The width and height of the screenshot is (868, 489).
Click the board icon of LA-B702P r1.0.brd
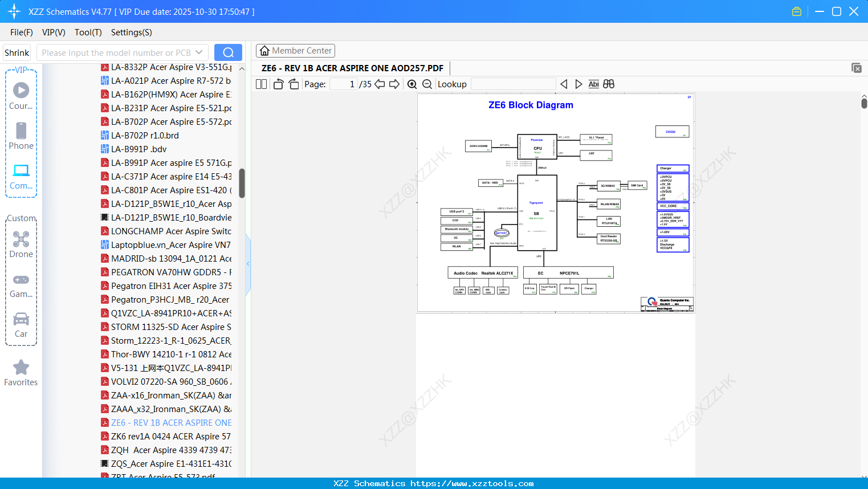point(105,136)
